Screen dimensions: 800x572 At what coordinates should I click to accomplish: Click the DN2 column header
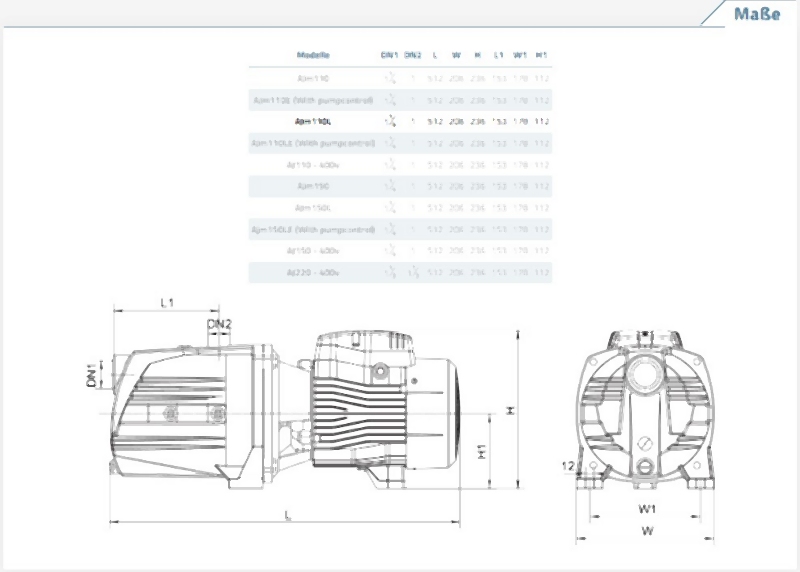tap(413, 55)
